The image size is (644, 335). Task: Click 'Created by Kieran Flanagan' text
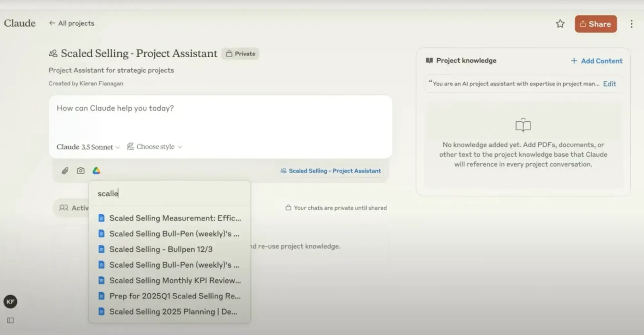click(86, 83)
